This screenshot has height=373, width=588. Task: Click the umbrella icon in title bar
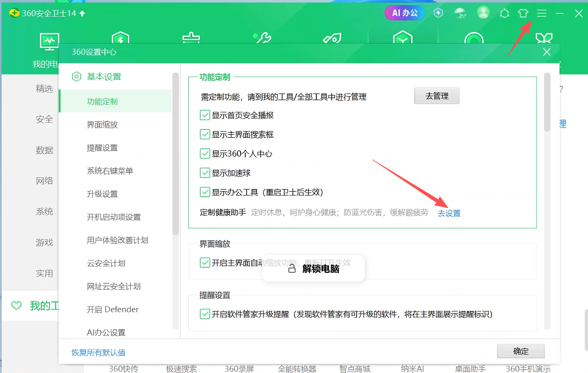[x=460, y=13]
